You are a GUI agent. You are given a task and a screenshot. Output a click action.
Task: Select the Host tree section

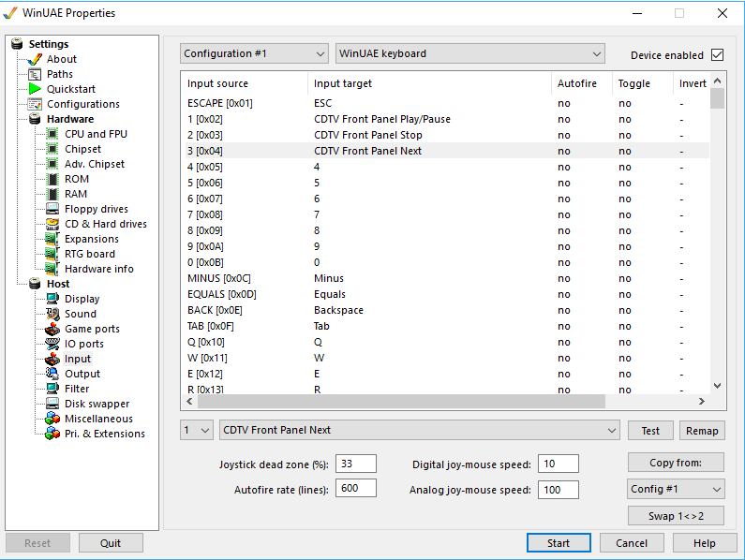(58, 284)
